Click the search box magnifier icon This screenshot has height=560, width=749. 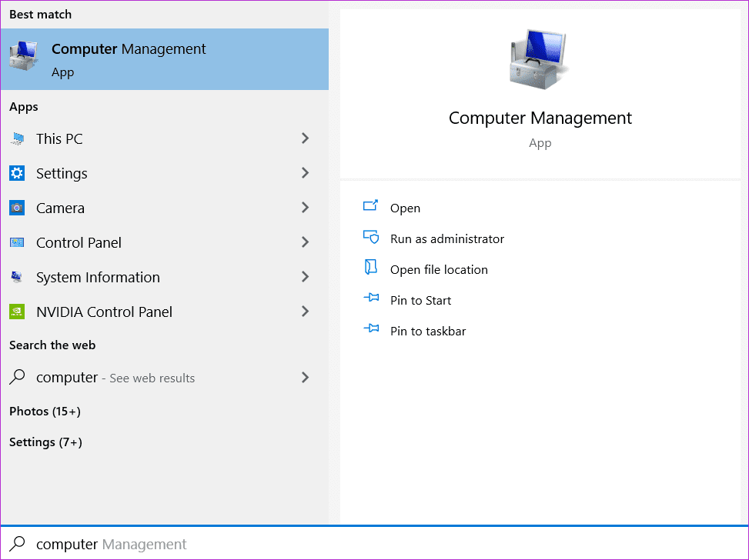click(x=18, y=543)
